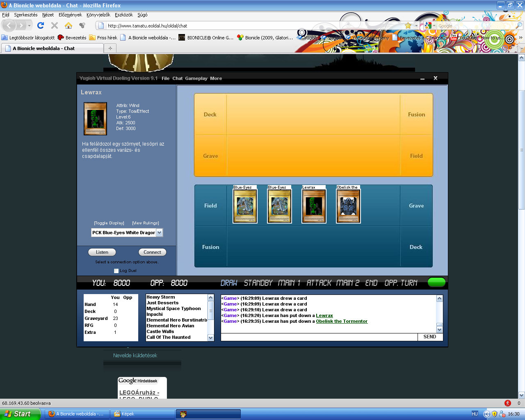This screenshot has height=420, width=525.
Task: Select the Field zone on the playmat
Action: pyautogui.click(x=210, y=205)
